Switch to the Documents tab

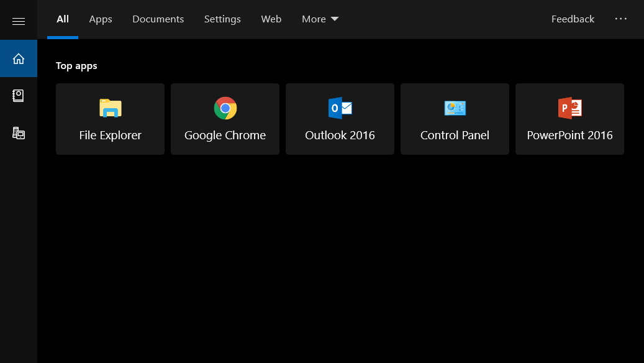click(158, 19)
